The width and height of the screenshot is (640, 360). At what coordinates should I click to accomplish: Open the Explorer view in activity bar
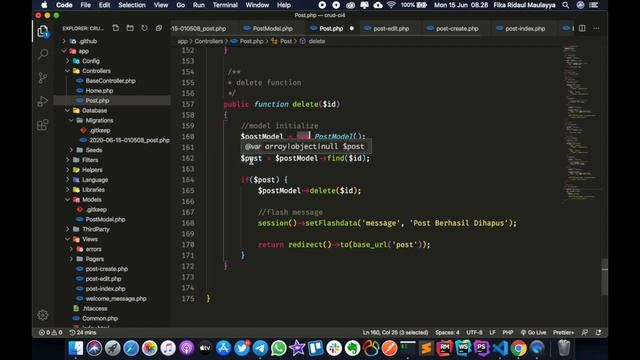(43, 31)
